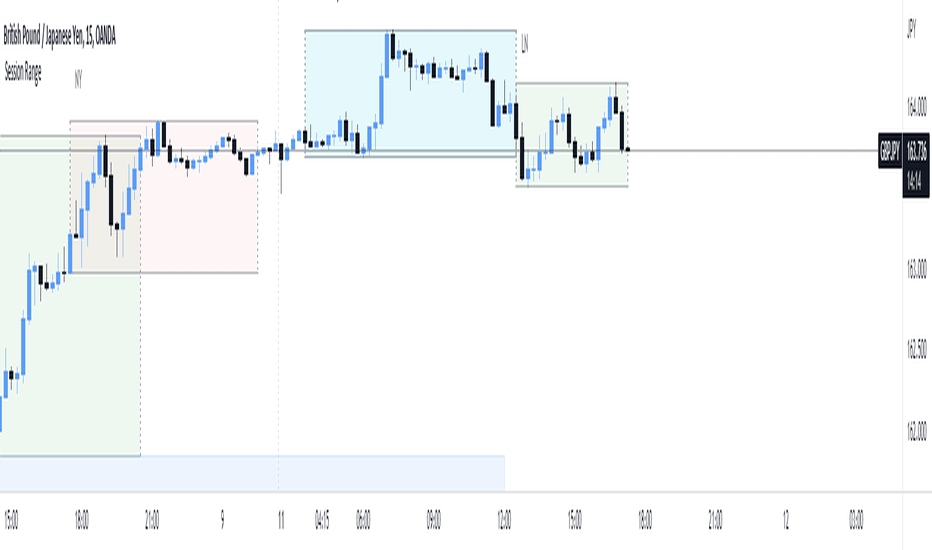Viewport: 932px width, 550px height.
Task: Select the 163.736 current price label
Action: 916,152
